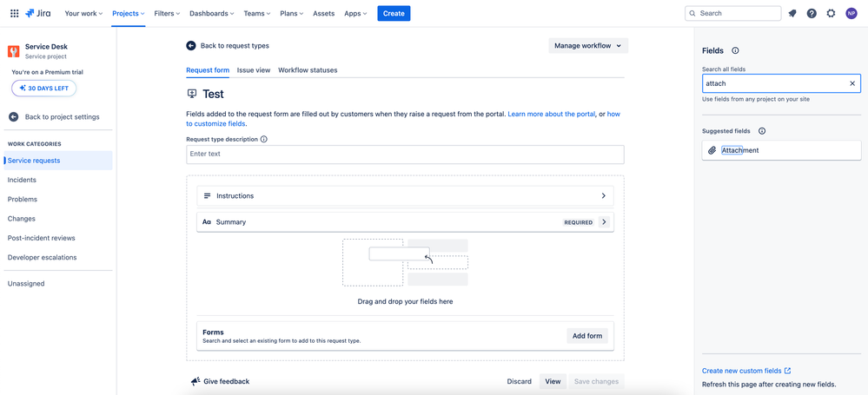This screenshot has height=395, width=868.
Task: Click the back arrow beside project settings
Action: pos(13,116)
